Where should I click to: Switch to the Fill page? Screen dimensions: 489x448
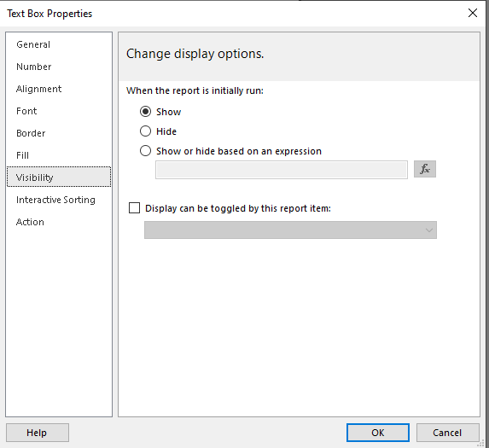pyautogui.click(x=22, y=155)
